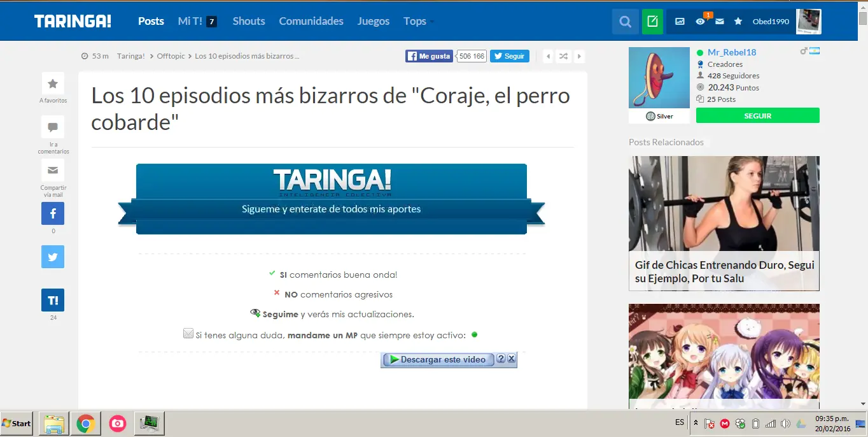The height and width of the screenshot is (437, 868).
Task: Share post on Facebook sidebar button
Action: point(53,213)
